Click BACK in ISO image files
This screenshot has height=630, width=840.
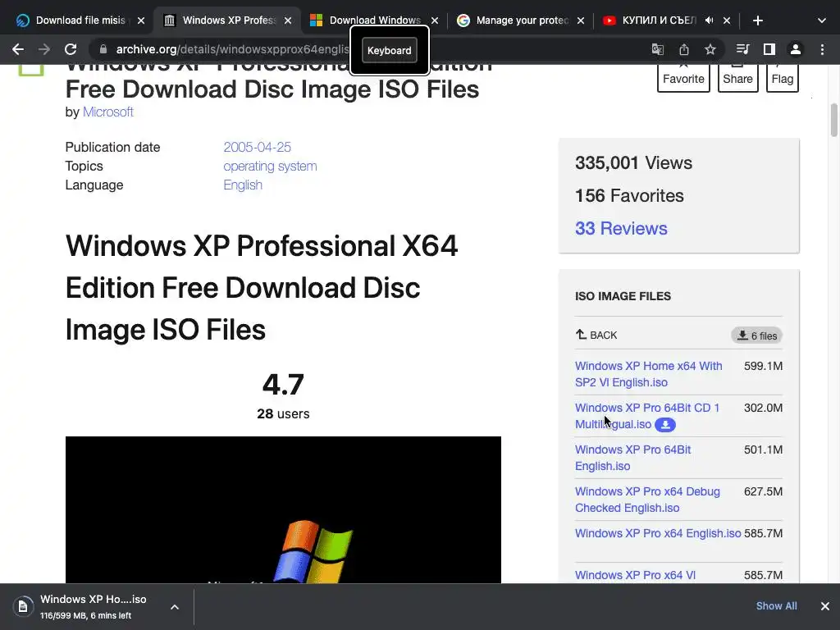coord(596,335)
